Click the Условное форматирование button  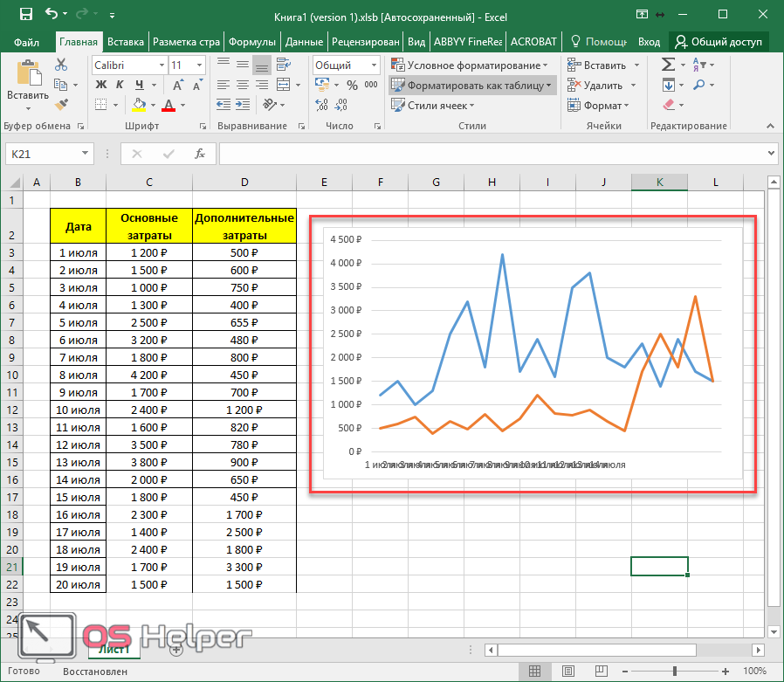(x=470, y=65)
